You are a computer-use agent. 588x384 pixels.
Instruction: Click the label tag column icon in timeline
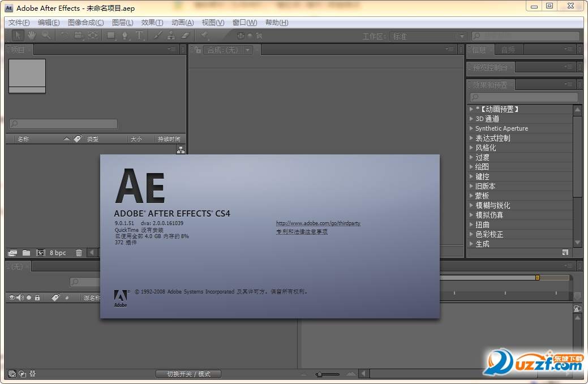point(55,297)
